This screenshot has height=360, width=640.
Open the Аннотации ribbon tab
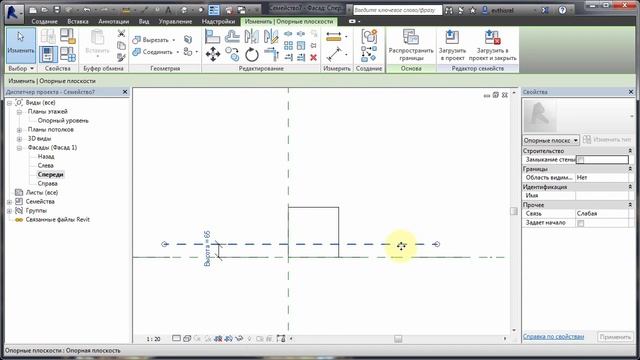tap(113, 21)
